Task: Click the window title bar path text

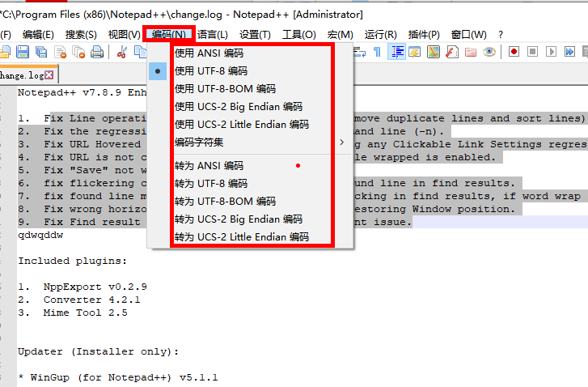Action: [182, 15]
